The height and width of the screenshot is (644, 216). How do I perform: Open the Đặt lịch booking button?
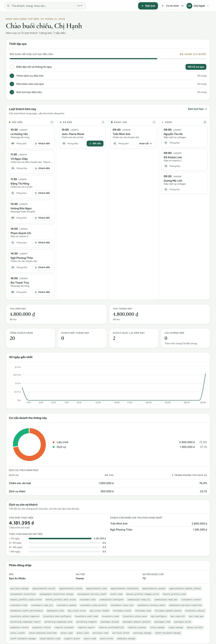[x=148, y=6]
